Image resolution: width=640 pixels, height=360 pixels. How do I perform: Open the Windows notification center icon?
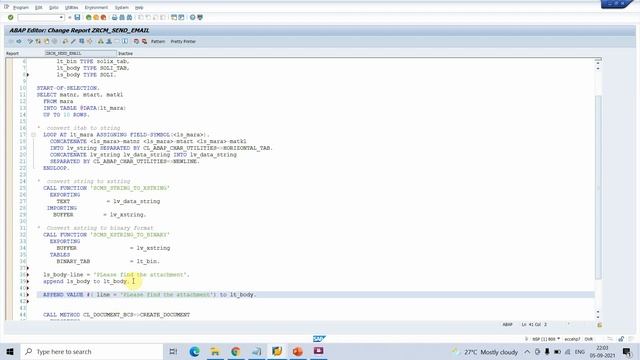click(x=627, y=351)
